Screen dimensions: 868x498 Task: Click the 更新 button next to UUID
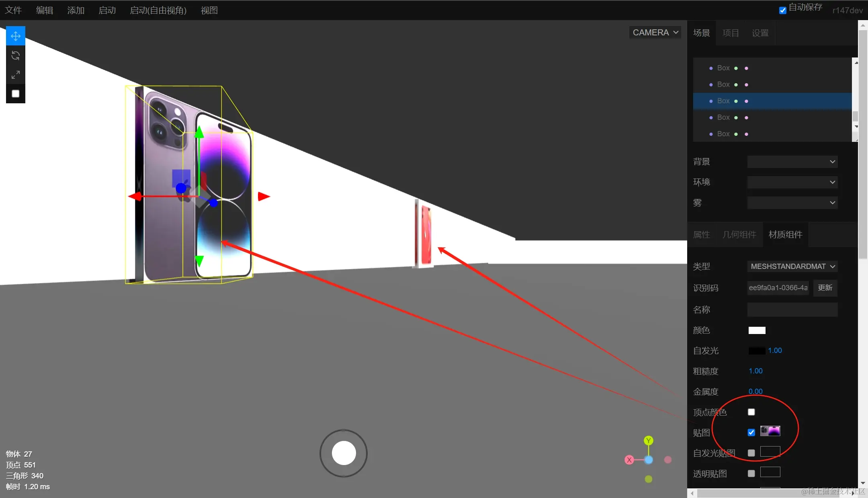point(825,288)
